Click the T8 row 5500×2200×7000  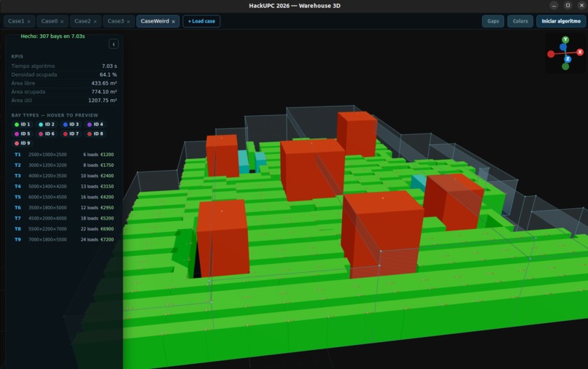pyautogui.click(x=63, y=229)
